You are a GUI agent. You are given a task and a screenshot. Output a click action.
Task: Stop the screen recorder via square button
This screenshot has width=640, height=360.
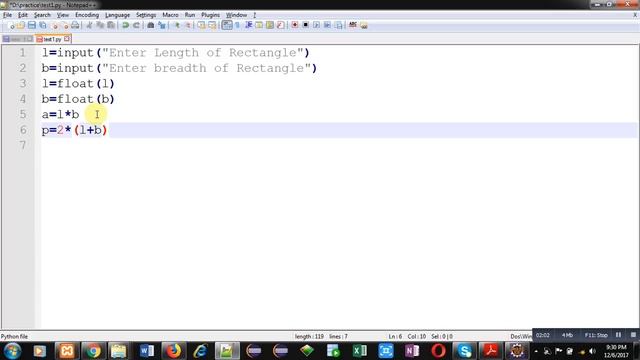(x=633, y=335)
